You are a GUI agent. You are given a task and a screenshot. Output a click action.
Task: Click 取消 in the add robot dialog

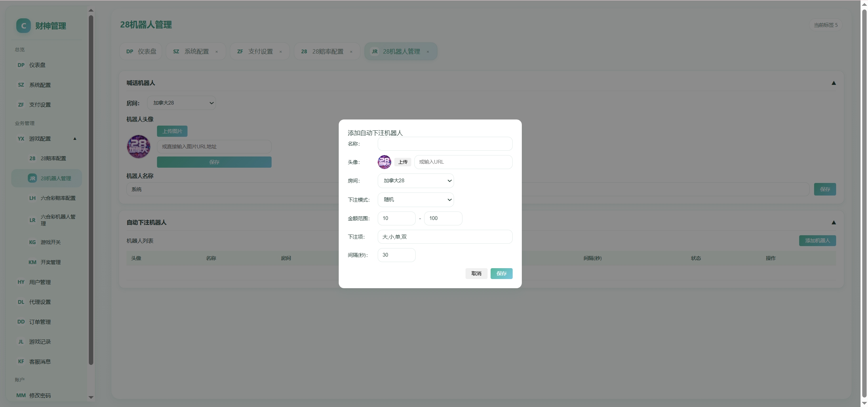[x=476, y=274]
